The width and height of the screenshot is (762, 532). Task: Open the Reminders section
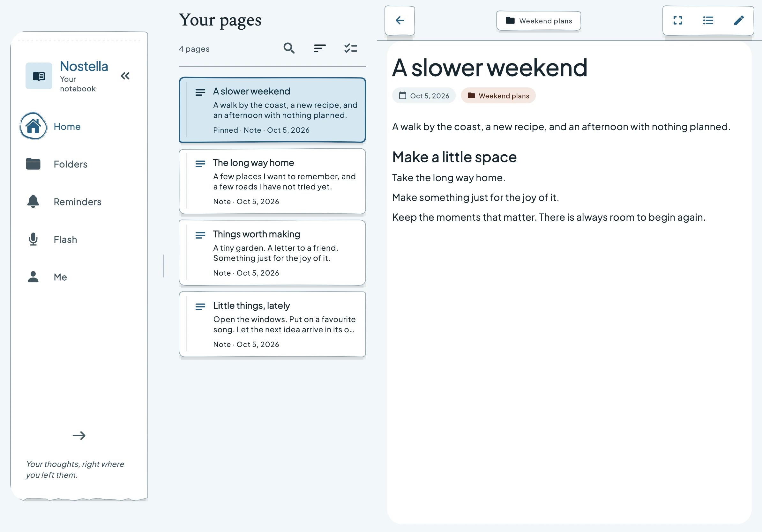tap(78, 202)
